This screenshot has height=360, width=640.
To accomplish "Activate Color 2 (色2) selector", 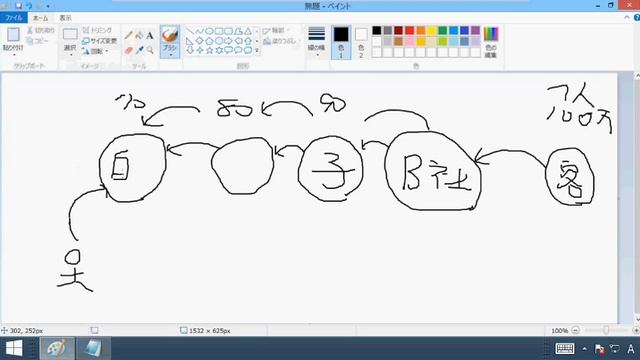I will 361,42.
